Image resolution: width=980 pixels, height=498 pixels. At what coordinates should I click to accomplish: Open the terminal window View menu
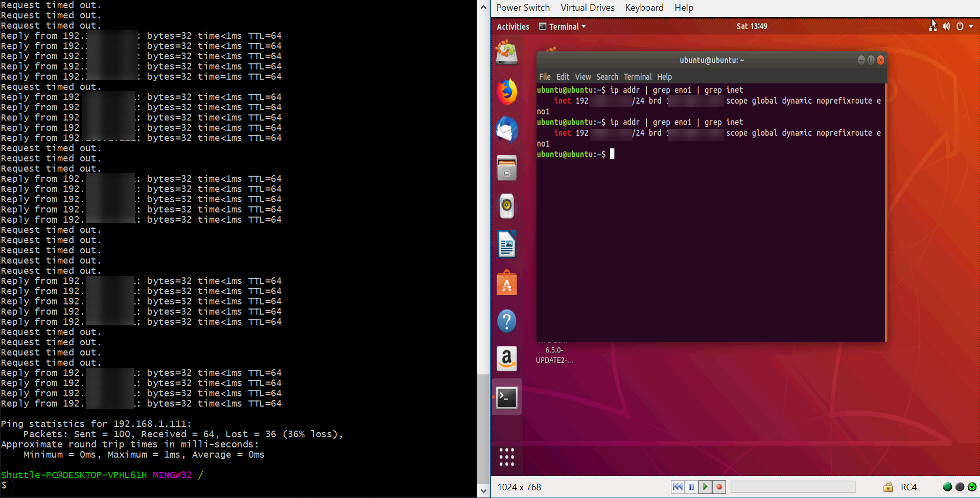click(x=583, y=77)
